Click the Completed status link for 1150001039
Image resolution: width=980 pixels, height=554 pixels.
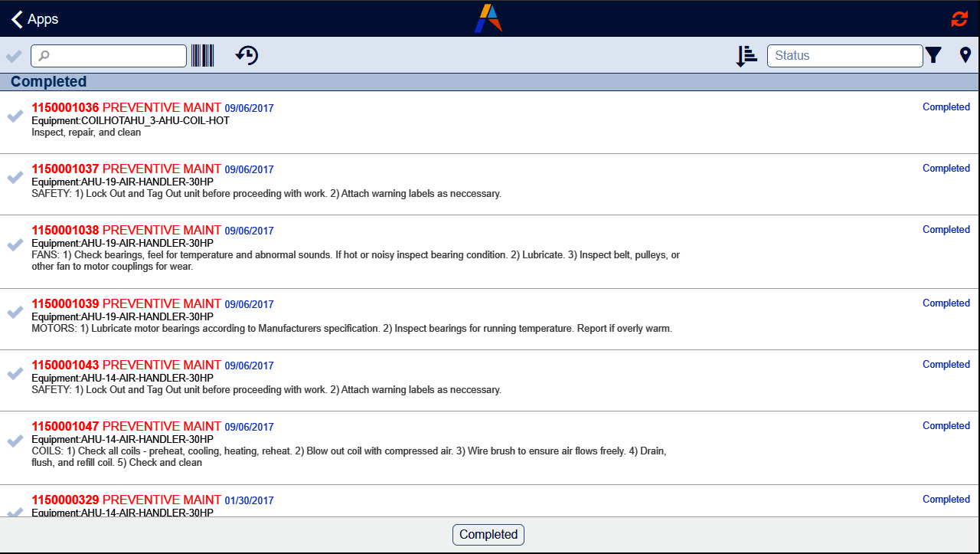[x=946, y=303]
